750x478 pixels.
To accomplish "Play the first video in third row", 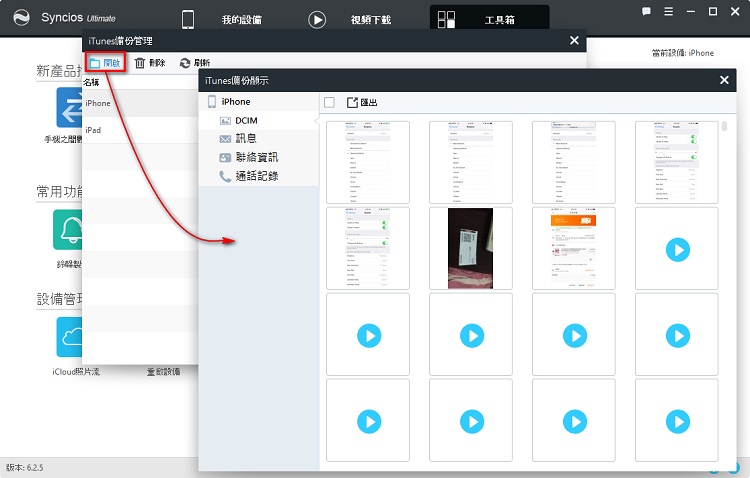I will tap(369, 336).
